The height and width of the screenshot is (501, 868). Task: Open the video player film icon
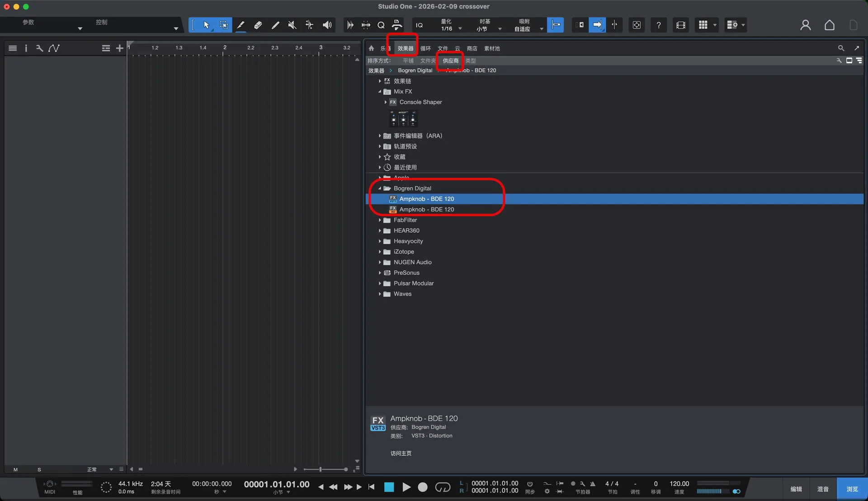click(680, 25)
